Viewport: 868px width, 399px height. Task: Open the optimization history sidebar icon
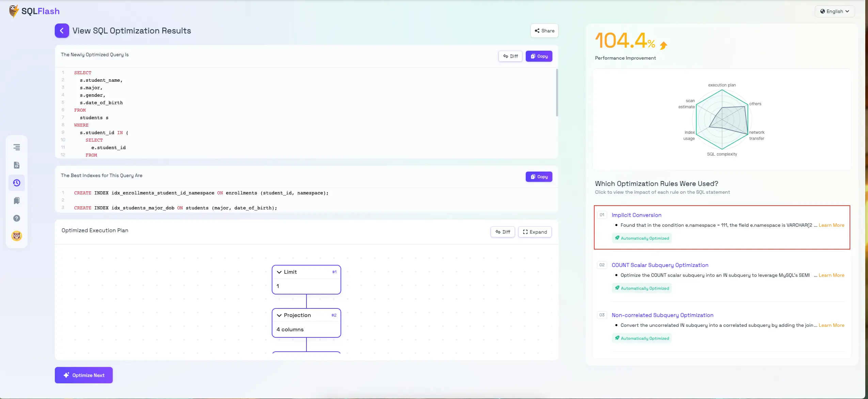point(17,183)
